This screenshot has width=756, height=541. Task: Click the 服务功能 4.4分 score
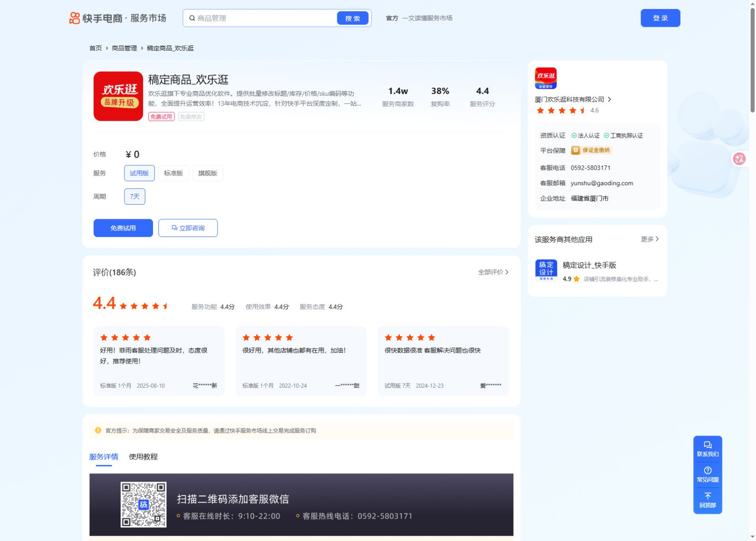[213, 307]
